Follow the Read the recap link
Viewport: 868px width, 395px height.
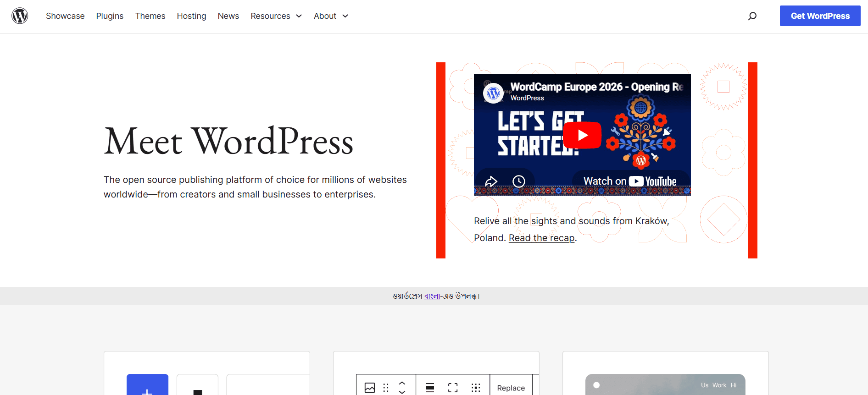coord(541,238)
